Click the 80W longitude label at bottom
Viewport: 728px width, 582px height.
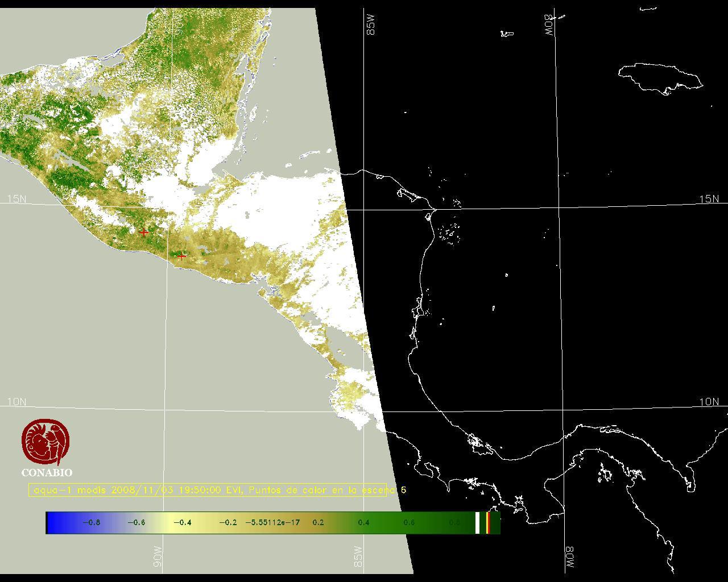click(x=570, y=558)
